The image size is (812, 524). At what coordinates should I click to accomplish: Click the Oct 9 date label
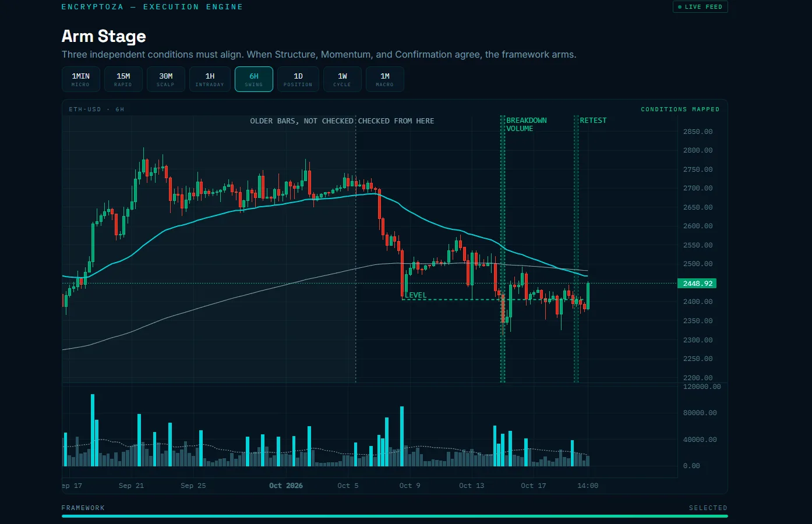410,486
